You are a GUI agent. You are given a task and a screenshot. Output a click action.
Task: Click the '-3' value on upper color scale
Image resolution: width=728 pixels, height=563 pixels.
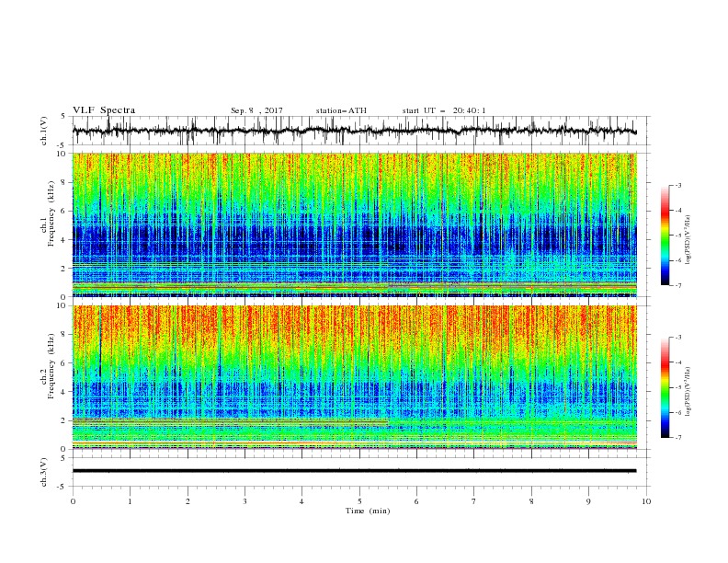tap(677, 185)
